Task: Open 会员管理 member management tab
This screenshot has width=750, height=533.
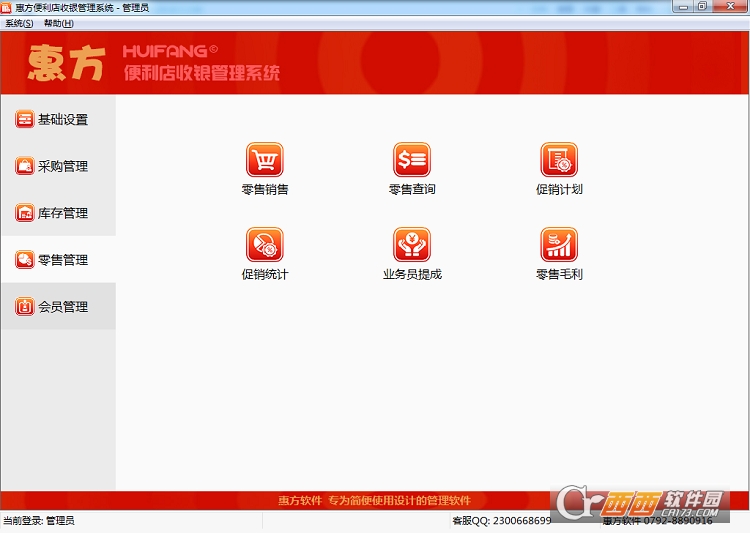Action: point(58,307)
